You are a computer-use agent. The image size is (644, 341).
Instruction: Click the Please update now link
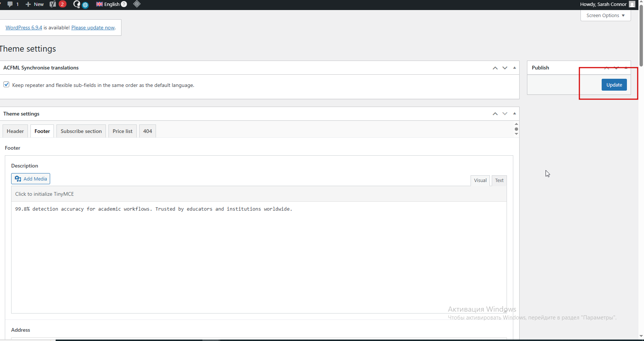click(x=93, y=27)
